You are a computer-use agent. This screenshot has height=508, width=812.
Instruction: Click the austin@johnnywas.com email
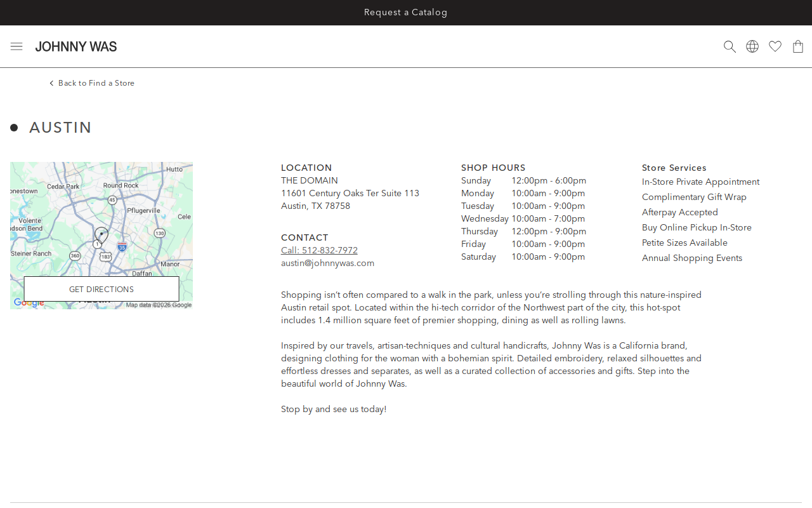[x=327, y=264]
